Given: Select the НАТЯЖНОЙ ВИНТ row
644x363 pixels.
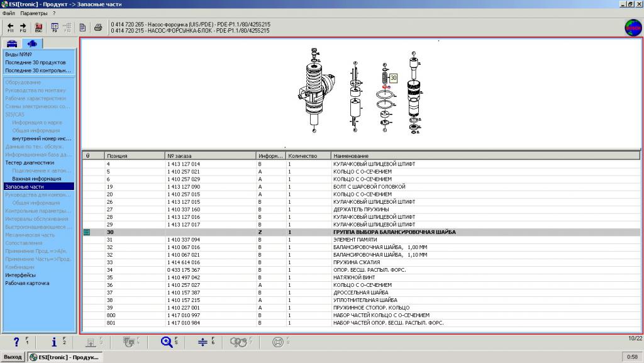Looking at the screenshot, I should coord(361,277).
